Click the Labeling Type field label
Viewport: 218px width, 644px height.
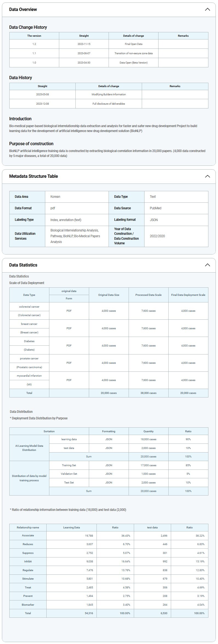24,220
